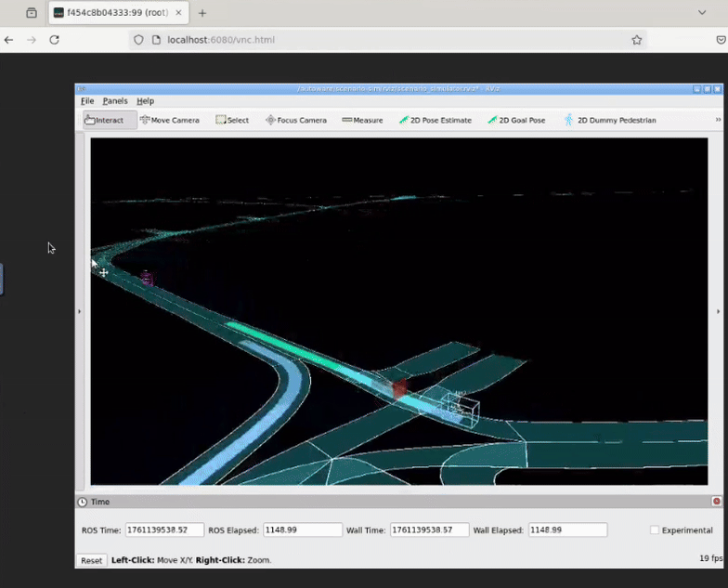Close the Time panel with red button
The image size is (728, 588).
(x=716, y=502)
